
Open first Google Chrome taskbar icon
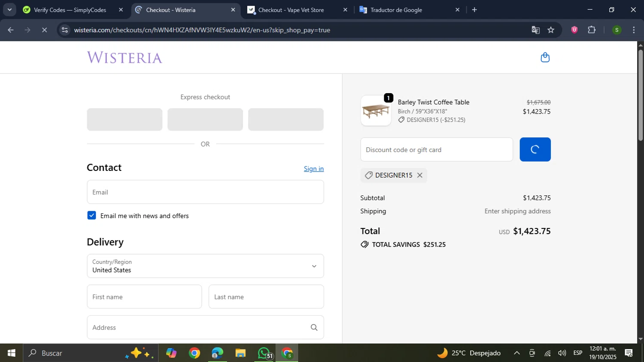(x=194, y=353)
